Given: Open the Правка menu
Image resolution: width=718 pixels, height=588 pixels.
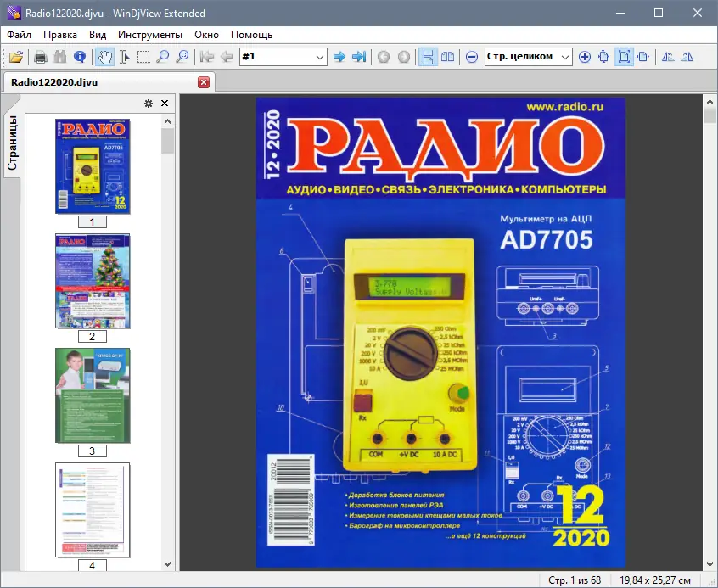Looking at the screenshot, I should click(x=60, y=35).
